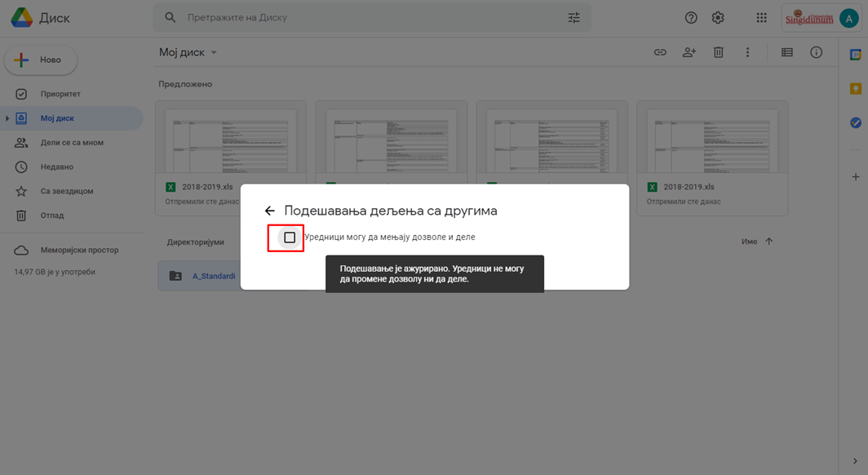
Task: Open the more actions three-dot menu
Action: coord(747,52)
